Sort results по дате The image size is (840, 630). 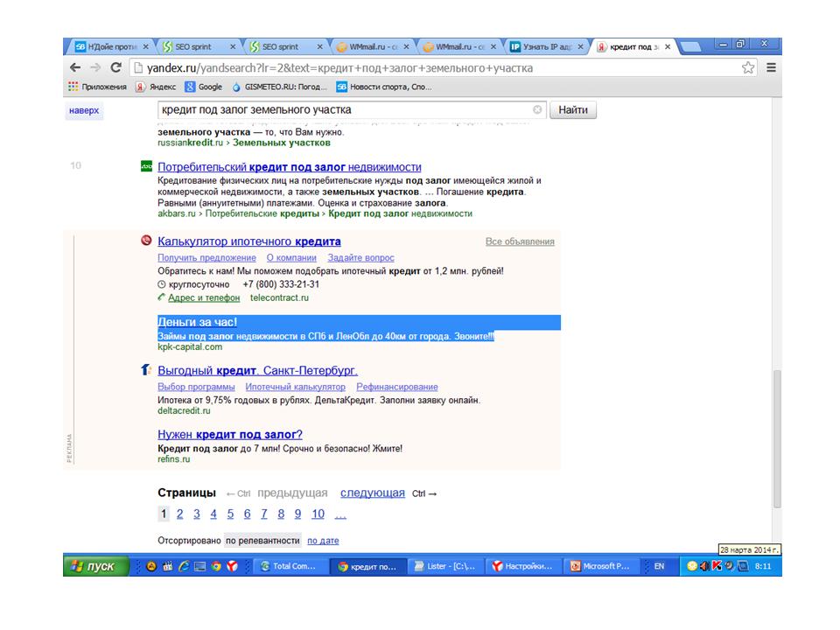[x=323, y=541]
